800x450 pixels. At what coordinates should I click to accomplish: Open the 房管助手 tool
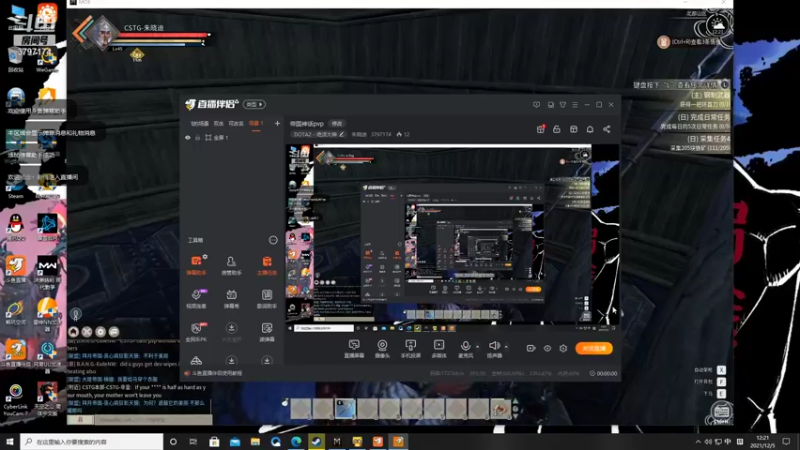[231, 265]
